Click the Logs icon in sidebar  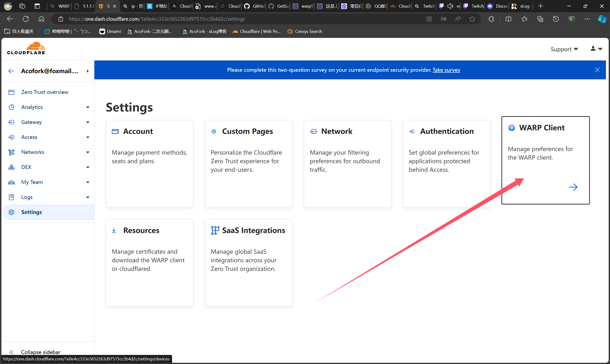coord(11,197)
